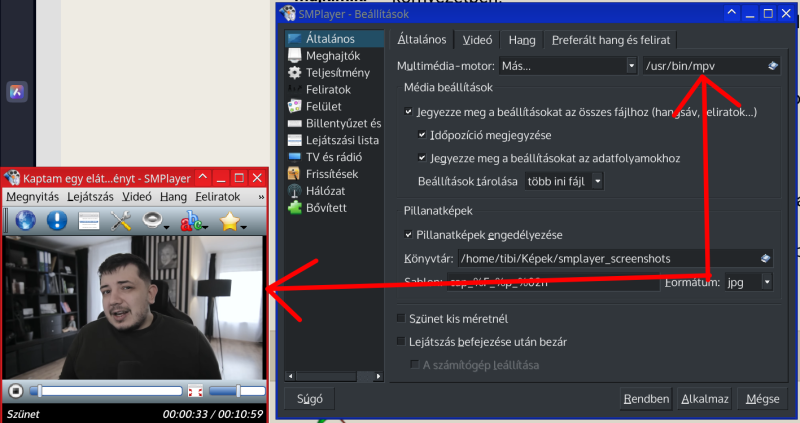Open dropdown arrow beside abc icon
This screenshot has height=423, width=800.
pos(206,227)
